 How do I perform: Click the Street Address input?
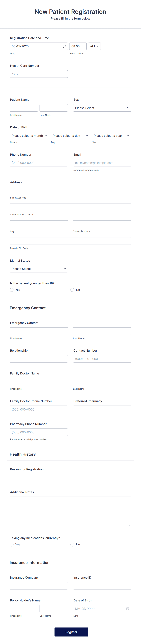(70, 190)
